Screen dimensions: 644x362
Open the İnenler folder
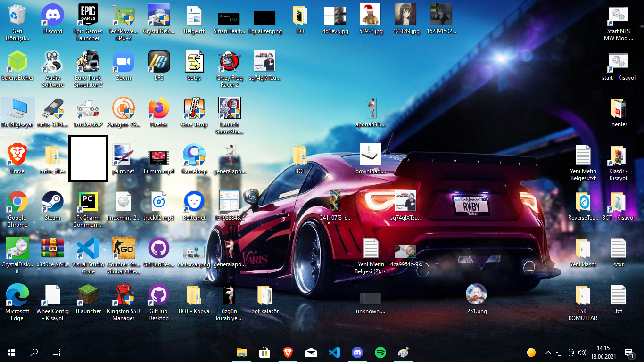tap(619, 113)
